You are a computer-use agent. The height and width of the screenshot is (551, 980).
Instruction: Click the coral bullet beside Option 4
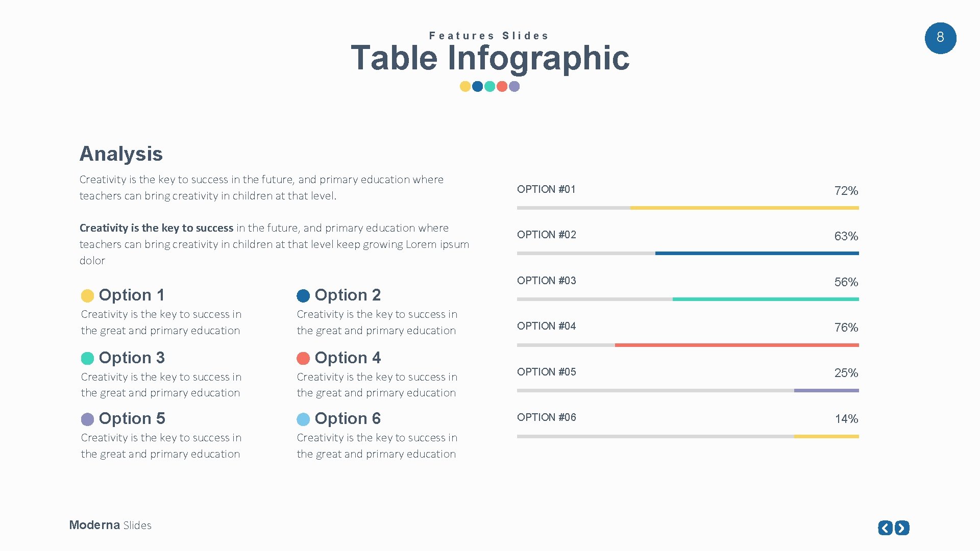303,358
